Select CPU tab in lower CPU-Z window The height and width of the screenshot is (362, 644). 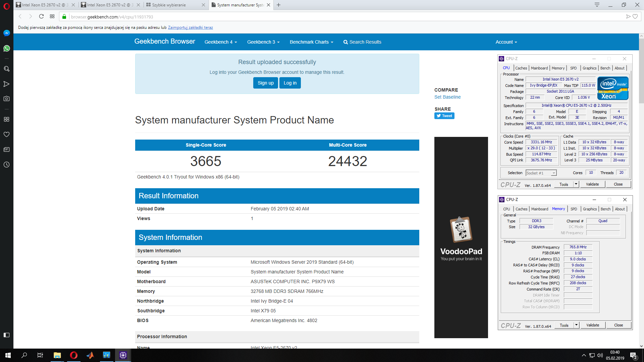[x=506, y=209]
